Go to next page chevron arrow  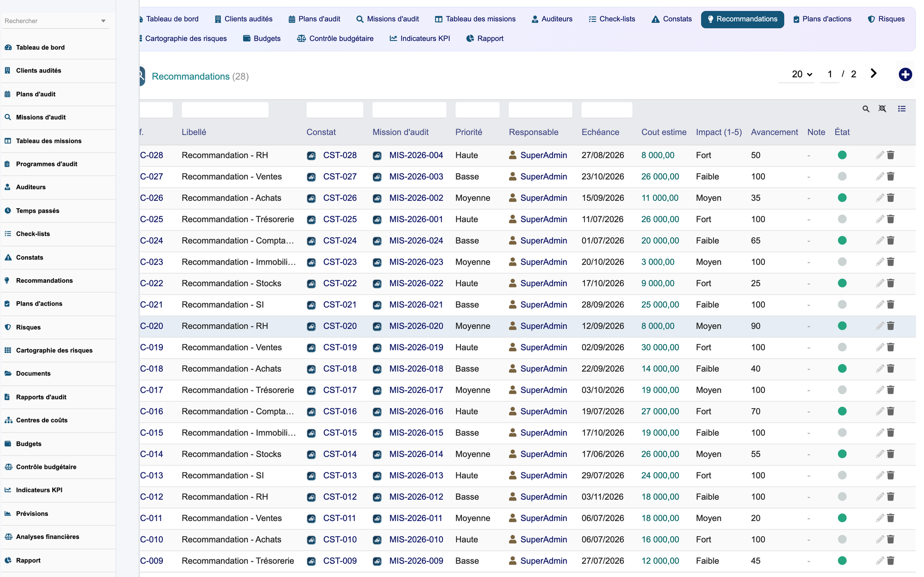(873, 74)
